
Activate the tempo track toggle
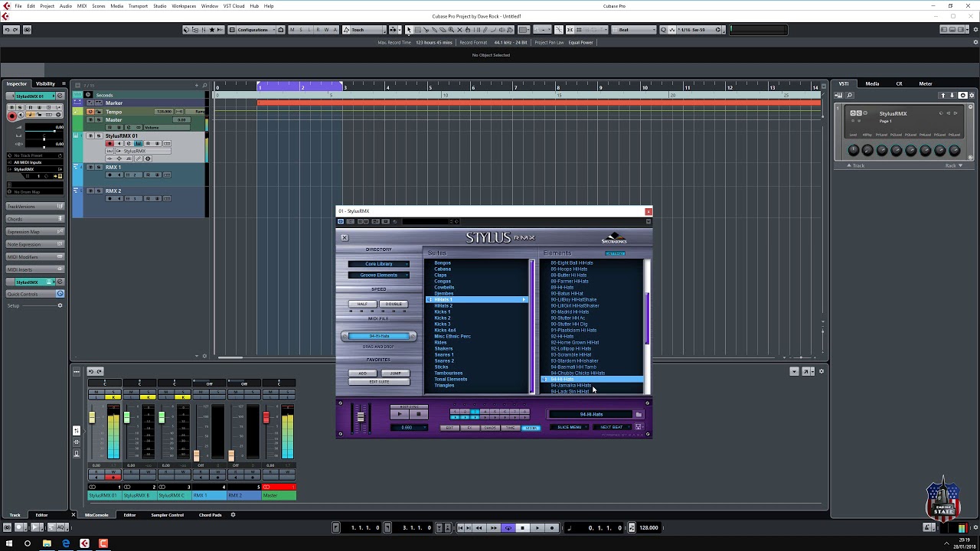[x=90, y=112]
